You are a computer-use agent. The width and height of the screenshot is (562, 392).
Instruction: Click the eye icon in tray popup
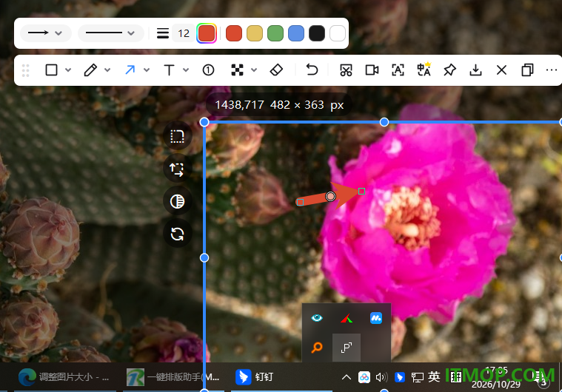(316, 318)
